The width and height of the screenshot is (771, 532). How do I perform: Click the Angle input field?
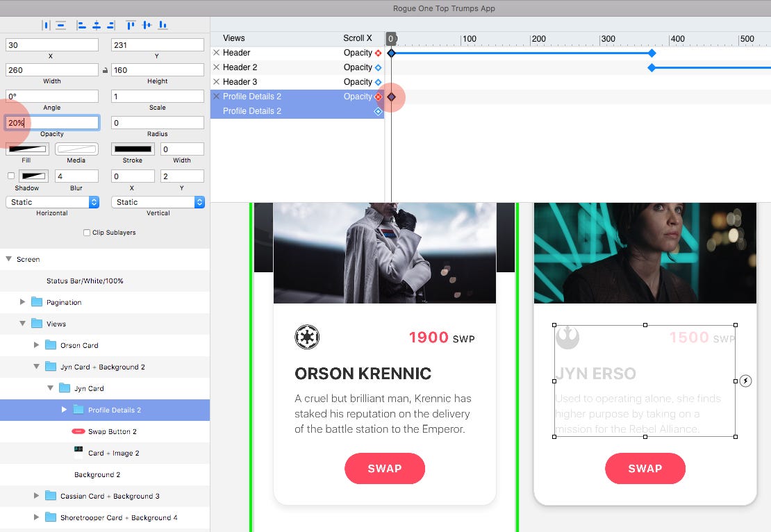click(52, 97)
